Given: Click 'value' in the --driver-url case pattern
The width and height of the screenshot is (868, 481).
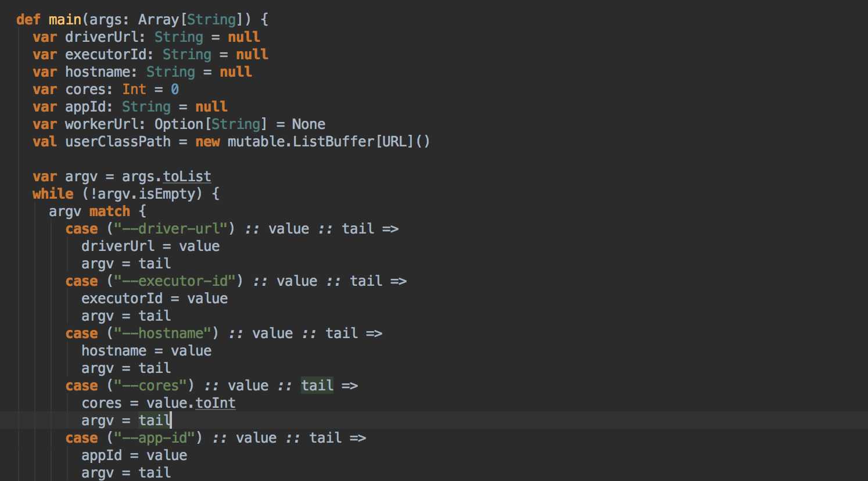Looking at the screenshot, I should tap(289, 229).
